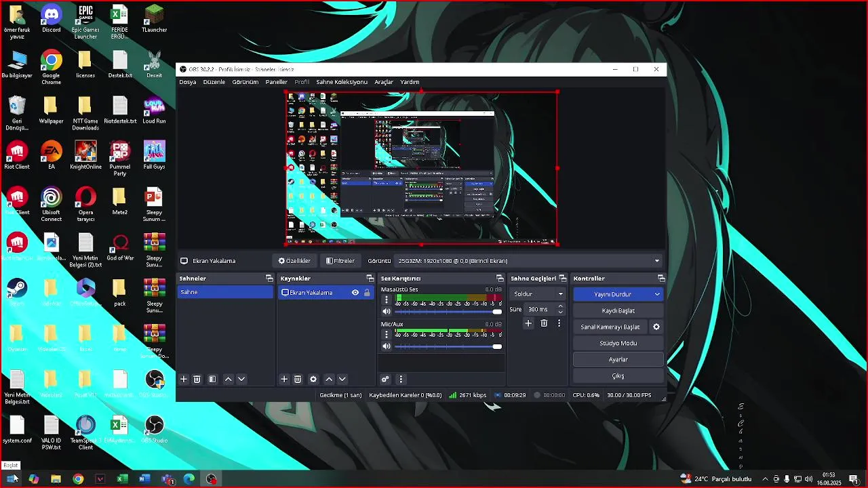Enable Stüdyo Modu
Viewport: 868px width, 488px height.
(618, 343)
